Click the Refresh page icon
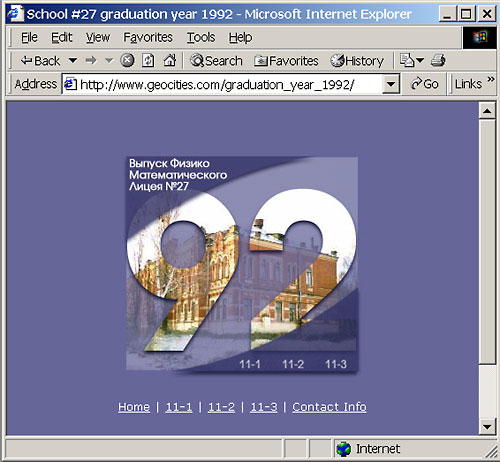Viewport: 500px width, 462px height. point(148,61)
